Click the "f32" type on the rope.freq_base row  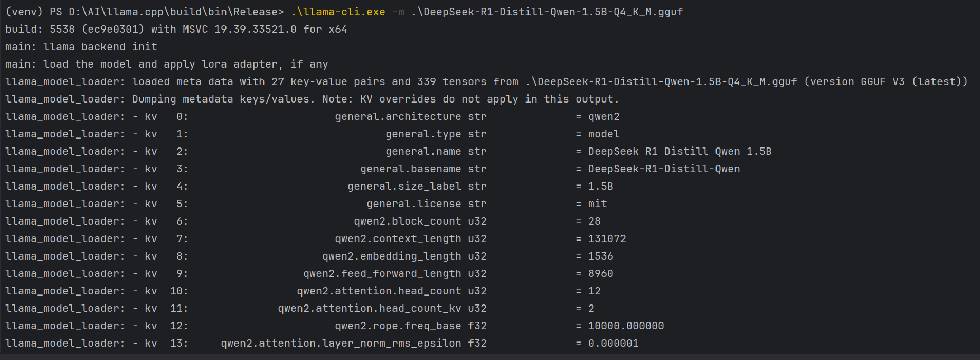coord(477,326)
